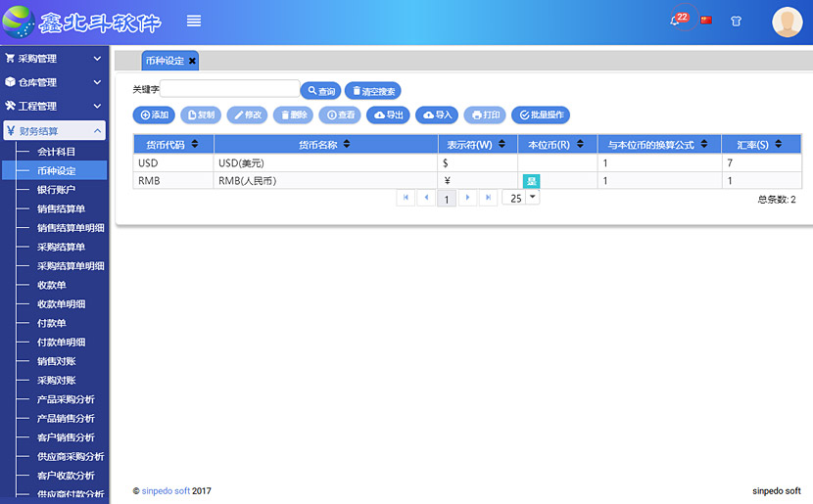Sort by 表示符(W) column arrows
Screen dimensions: 813x504
(502, 144)
